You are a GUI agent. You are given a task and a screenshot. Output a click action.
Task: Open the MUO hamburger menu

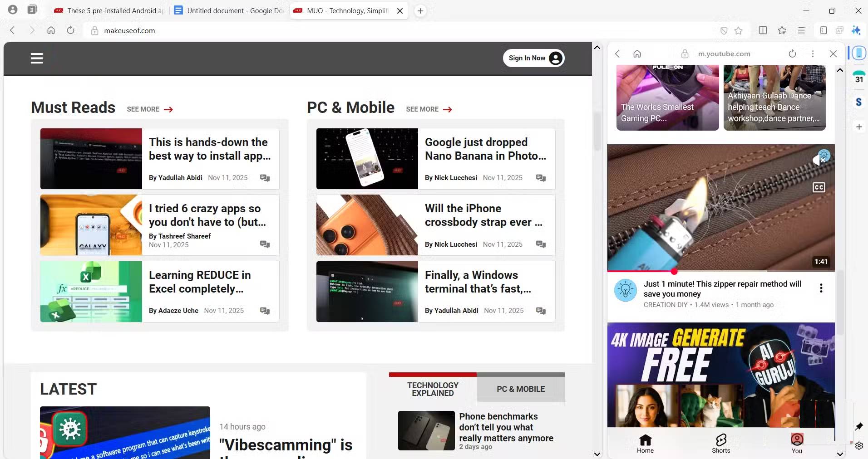pyautogui.click(x=37, y=58)
